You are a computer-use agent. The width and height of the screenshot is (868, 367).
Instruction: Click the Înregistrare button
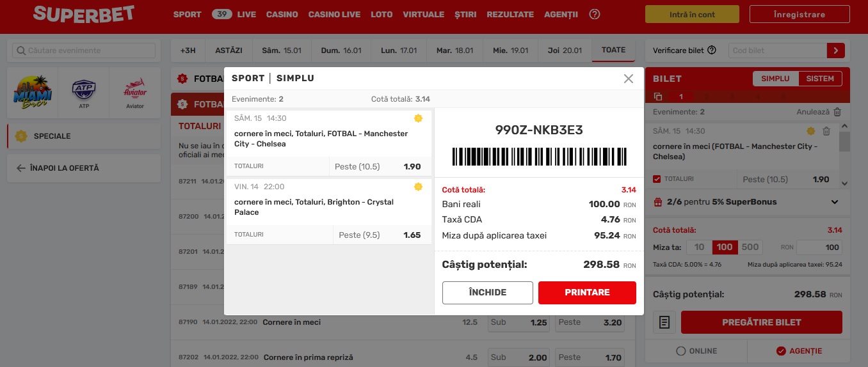pos(799,14)
